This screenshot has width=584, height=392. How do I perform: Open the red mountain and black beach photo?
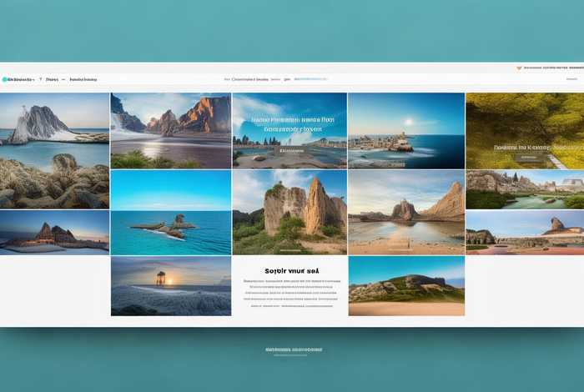point(170,130)
